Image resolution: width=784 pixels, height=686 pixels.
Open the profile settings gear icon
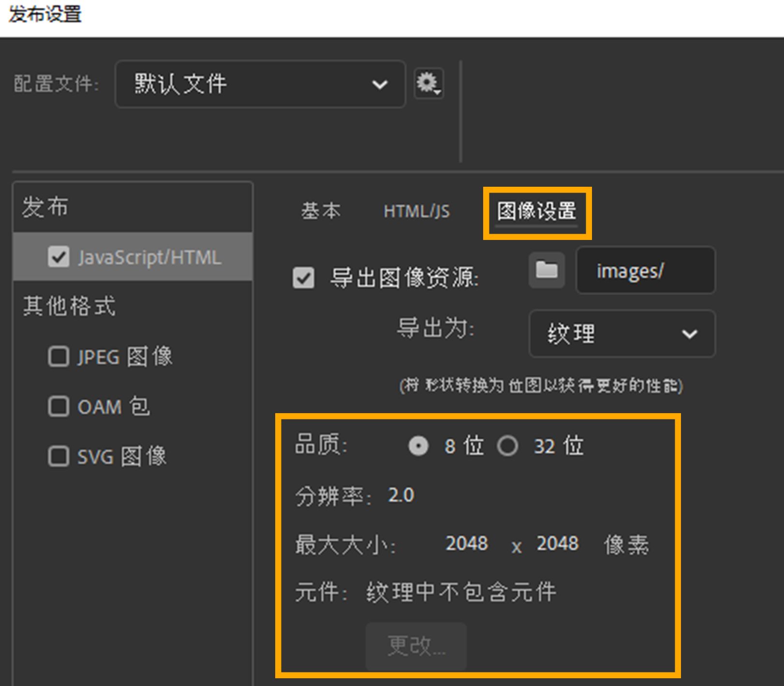(x=429, y=83)
